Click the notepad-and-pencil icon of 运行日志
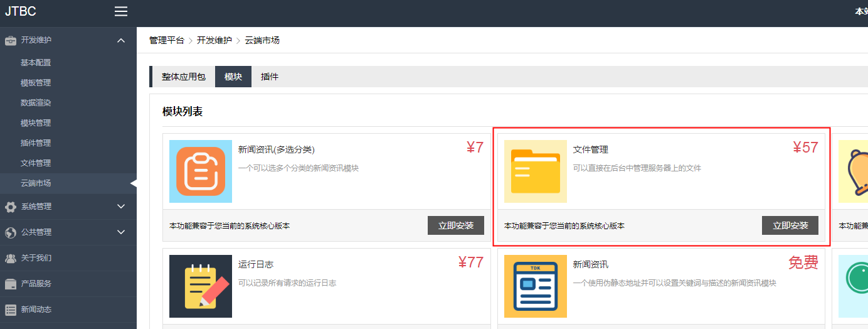Screen dimensions: 868x329 tap(201, 286)
